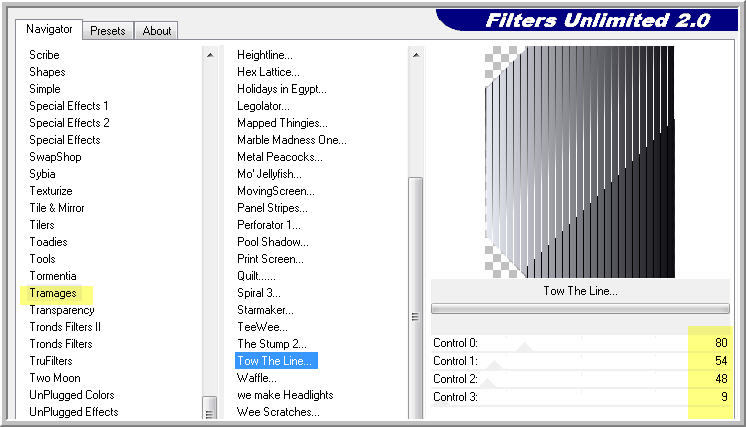Open the UnPlugged Colors category
This screenshot has width=746, height=427.
pyautogui.click(x=72, y=395)
